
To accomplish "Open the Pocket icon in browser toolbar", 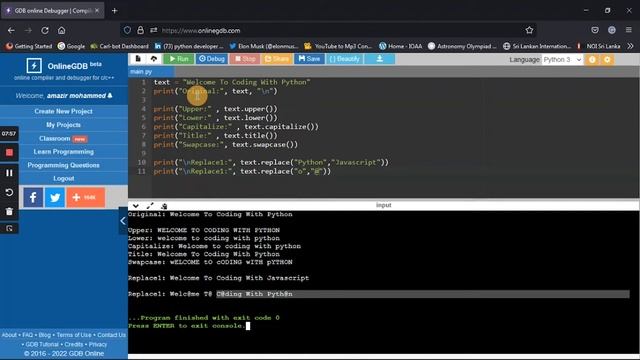I will click(x=595, y=30).
